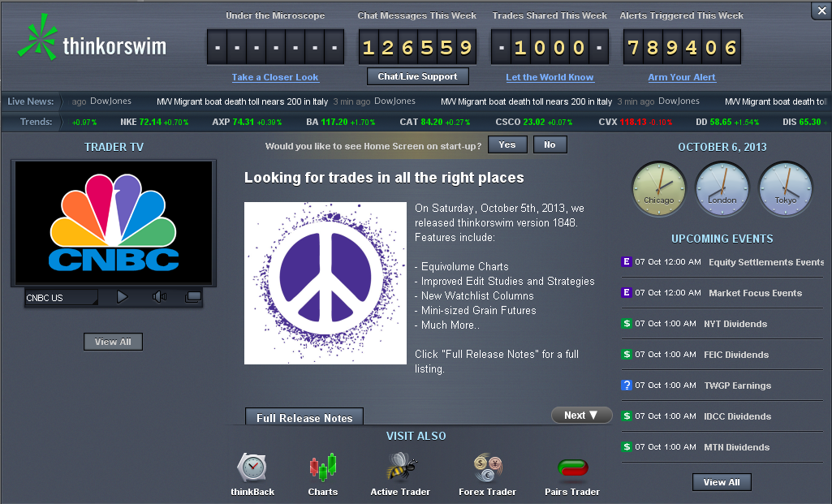This screenshot has width=832, height=504.
Task: Play the CNBC US stream
Action: 122,296
